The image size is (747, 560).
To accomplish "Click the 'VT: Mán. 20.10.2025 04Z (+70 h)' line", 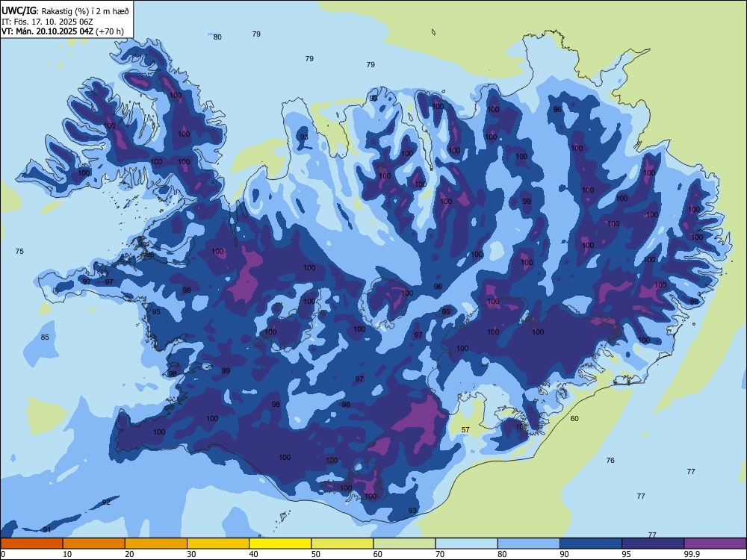I will coord(63,31).
